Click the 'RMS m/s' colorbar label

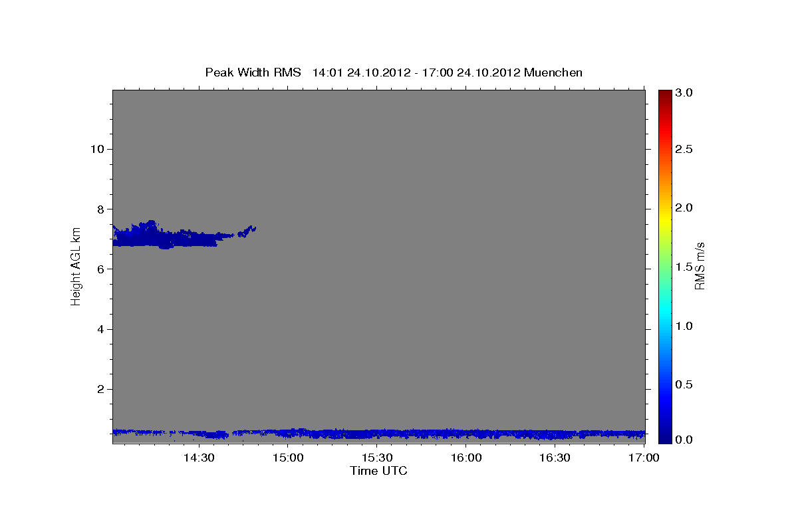(x=699, y=266)
